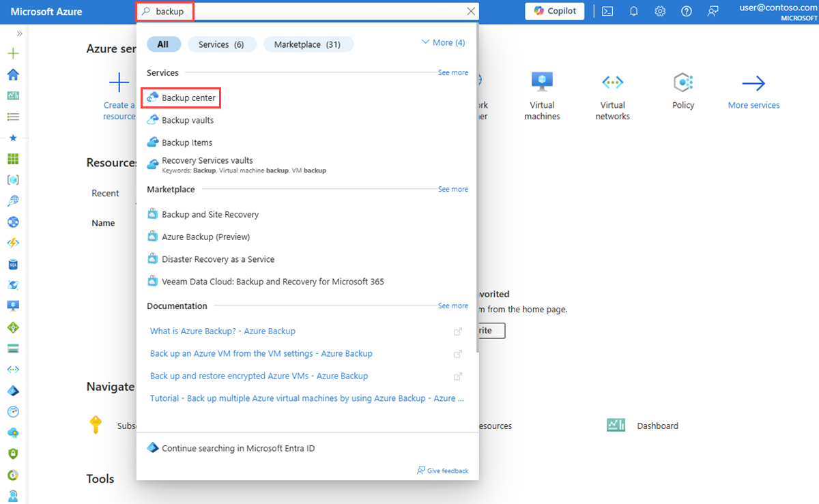Expand Services with See more link
The height and width of the screenshot is (504, 819).
[x=452, y=72]
